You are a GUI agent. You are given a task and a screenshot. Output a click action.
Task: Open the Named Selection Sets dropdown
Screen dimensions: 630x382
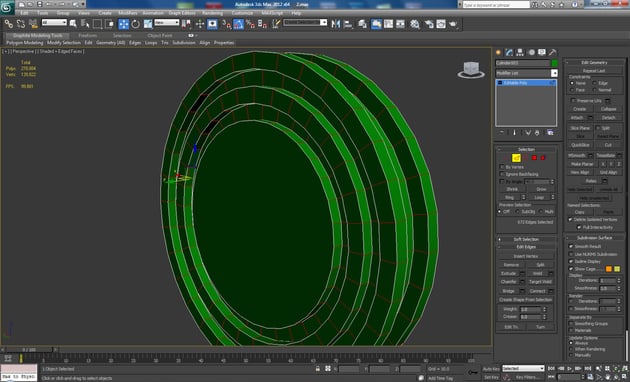[x=305, y=23]
